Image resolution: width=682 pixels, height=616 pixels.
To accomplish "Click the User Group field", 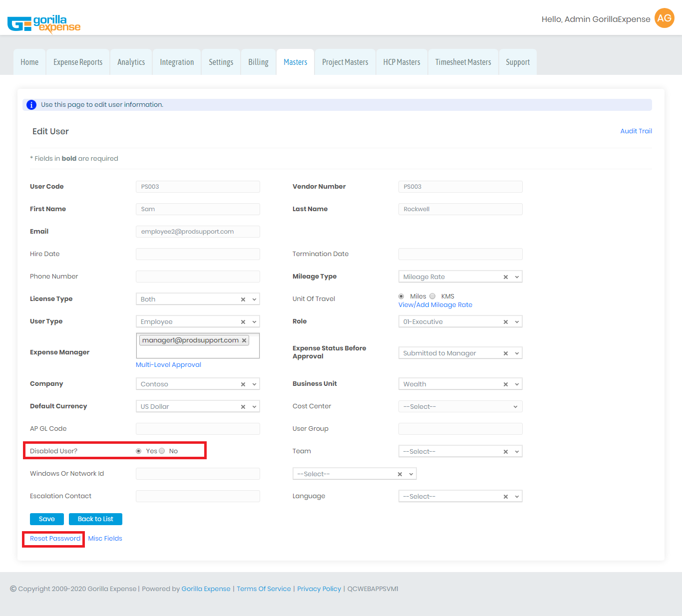I will tap(460, 429).
